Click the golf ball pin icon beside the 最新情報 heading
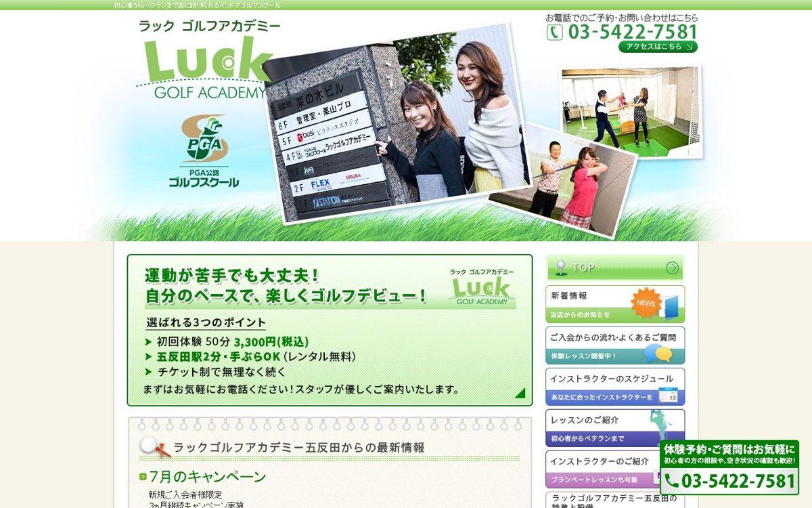This screenshot has height=508, width=812. (155, 448)
